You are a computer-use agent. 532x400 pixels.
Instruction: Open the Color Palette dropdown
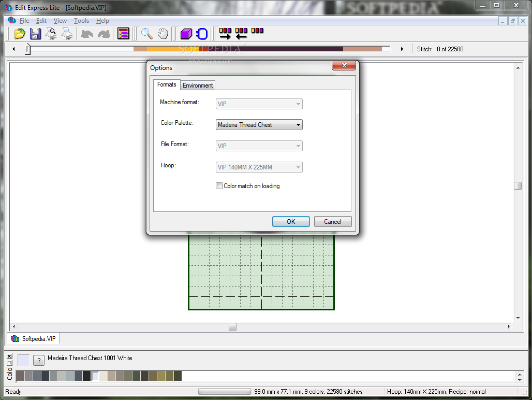[259, 125]
